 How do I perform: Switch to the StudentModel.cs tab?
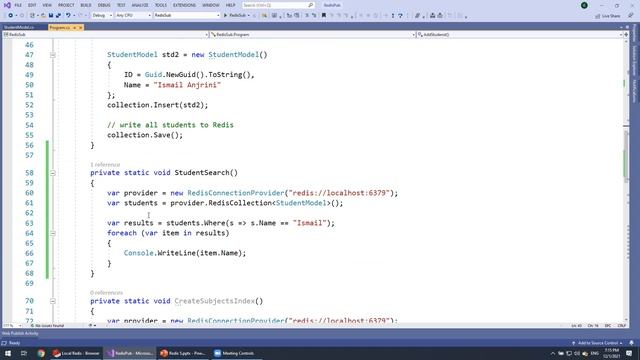(19, 27)
